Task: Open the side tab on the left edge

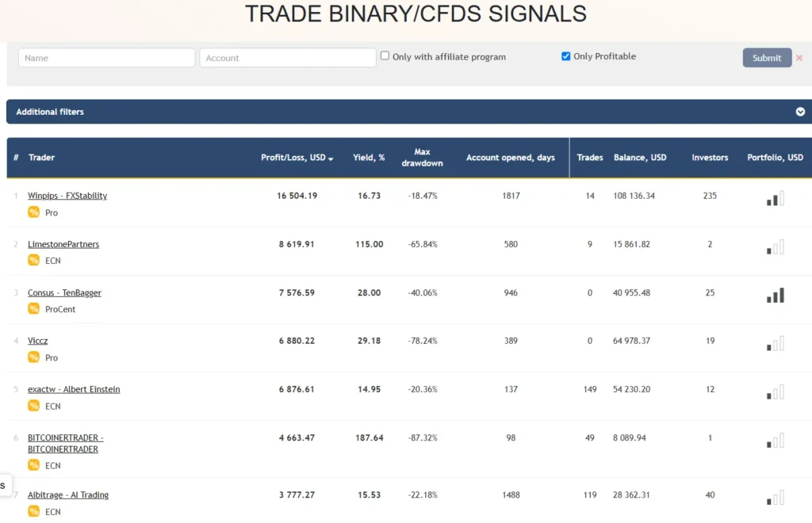Action: [4, 485]
